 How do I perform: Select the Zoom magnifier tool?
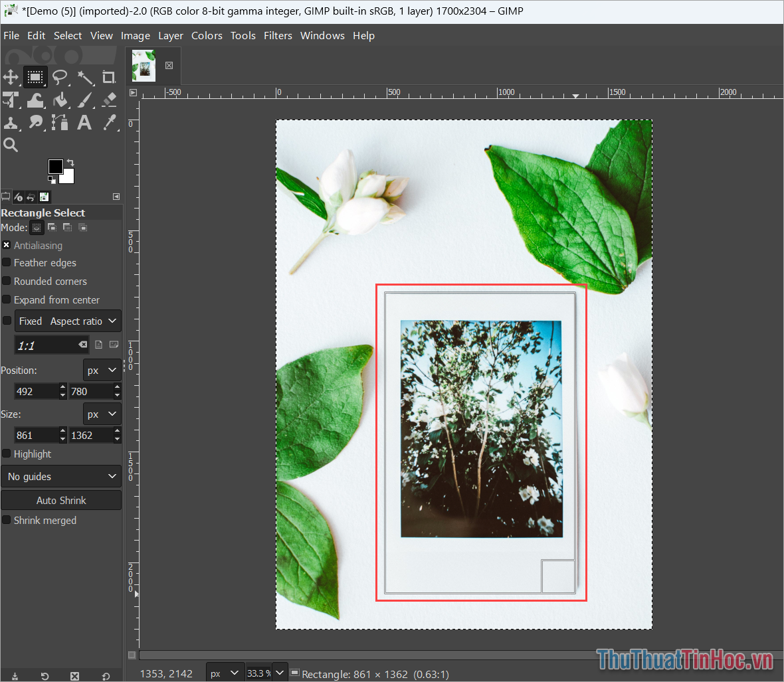click(11, 145)
